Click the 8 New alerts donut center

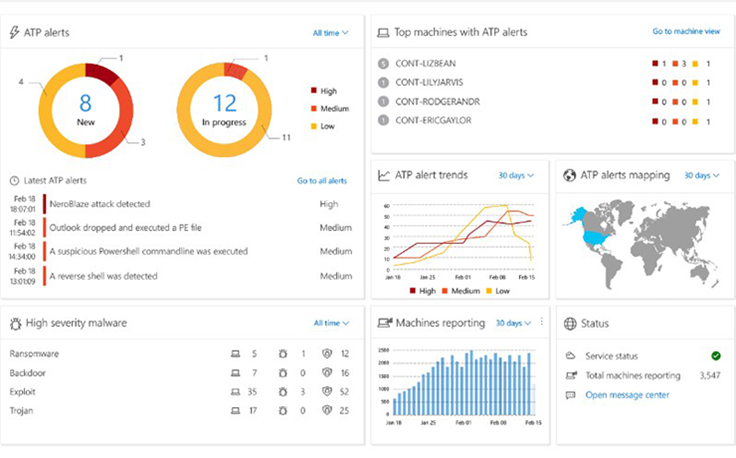click(x=85, y=110)
